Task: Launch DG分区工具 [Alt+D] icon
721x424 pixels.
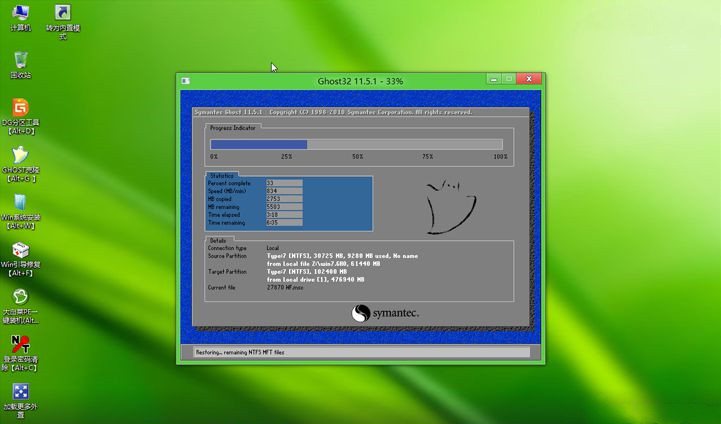Action: 20,117
